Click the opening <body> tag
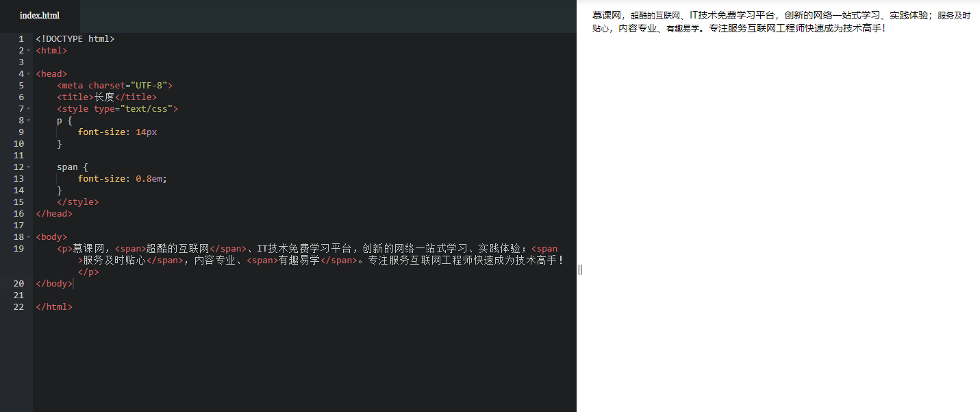 pos(51,237)
